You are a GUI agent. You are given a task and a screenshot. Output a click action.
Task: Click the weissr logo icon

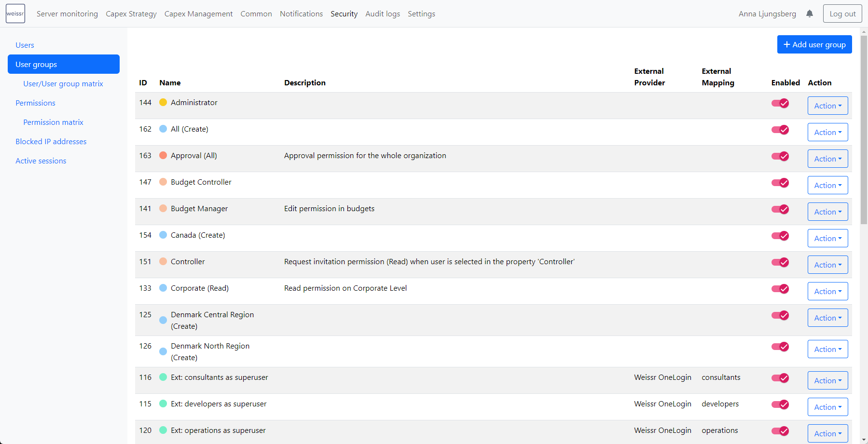point(15,13)
